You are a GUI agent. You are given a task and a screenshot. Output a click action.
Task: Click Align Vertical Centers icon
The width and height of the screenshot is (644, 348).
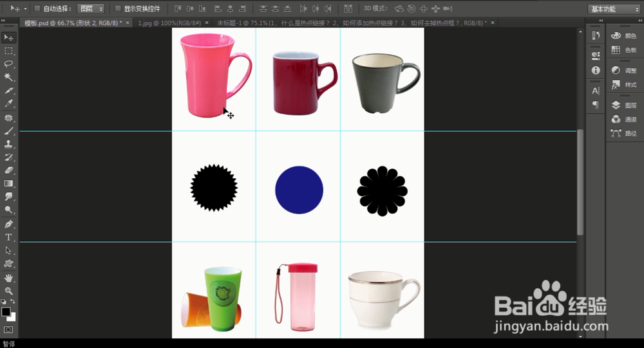[190, 8]
